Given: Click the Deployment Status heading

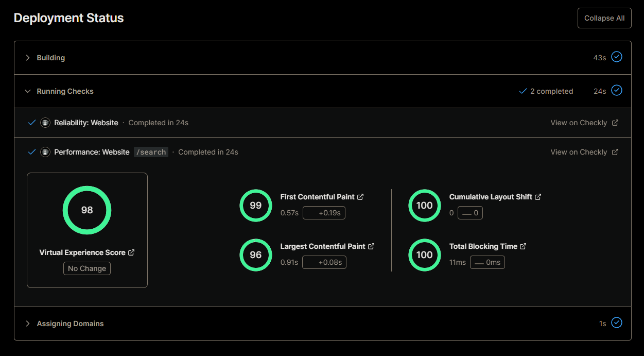Looking at the screenshot, I should (69, 18).
